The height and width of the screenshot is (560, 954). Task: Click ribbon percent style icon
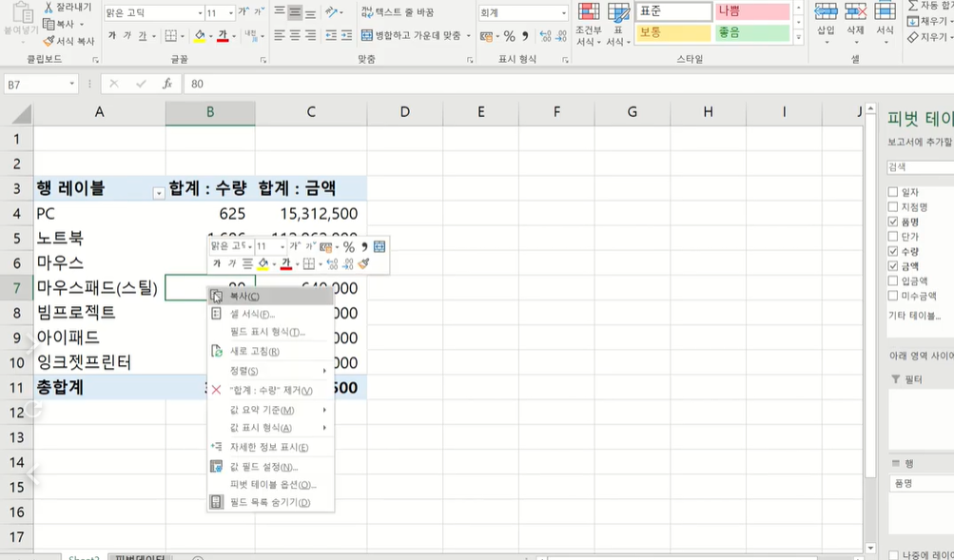509,36
